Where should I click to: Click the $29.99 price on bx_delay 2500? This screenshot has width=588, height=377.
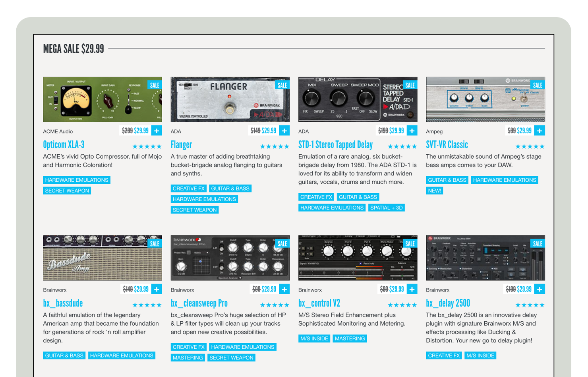coord(524,289)
